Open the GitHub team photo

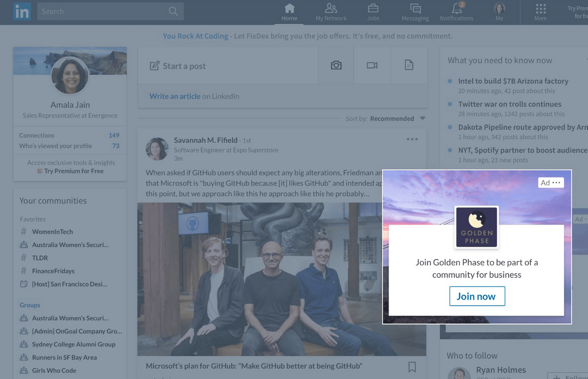pos(282,279)
